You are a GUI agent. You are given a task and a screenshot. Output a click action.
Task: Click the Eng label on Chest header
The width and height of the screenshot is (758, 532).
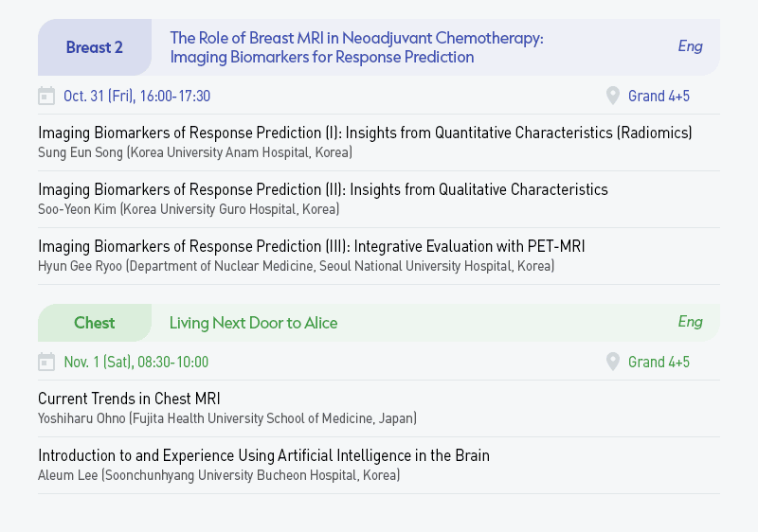(690, 322)
